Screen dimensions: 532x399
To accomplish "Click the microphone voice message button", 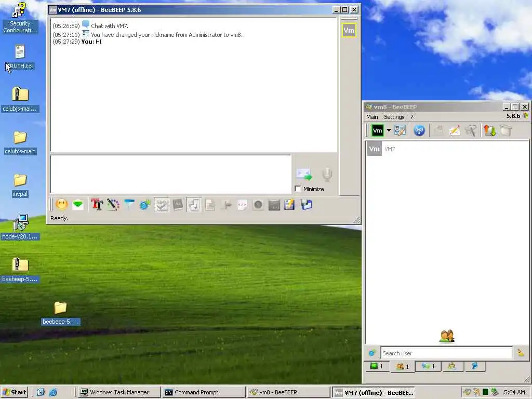I will coord(327,174).
